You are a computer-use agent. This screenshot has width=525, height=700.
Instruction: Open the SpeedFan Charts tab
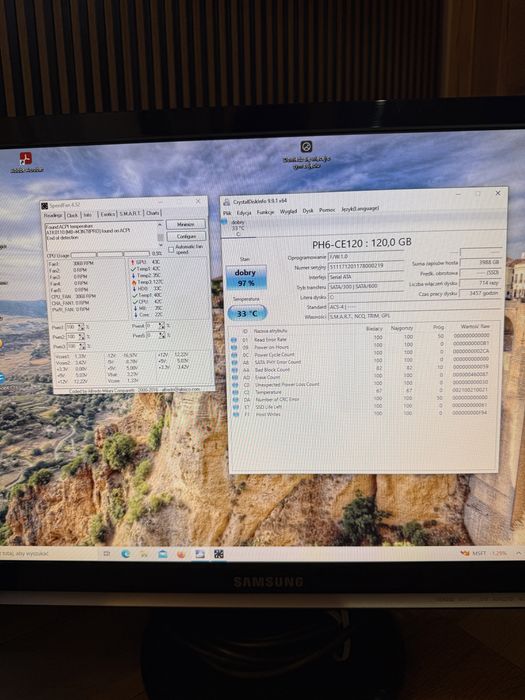point(152,213)
